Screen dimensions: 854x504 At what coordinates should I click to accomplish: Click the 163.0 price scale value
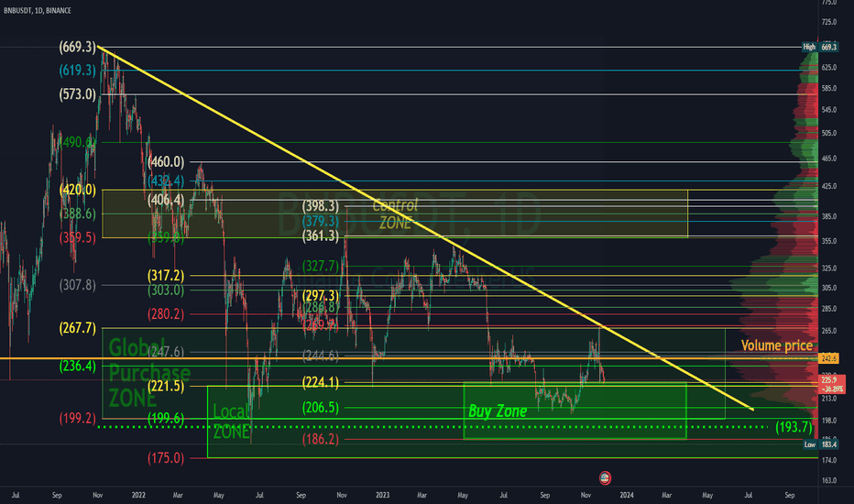[x=828, y=480]
